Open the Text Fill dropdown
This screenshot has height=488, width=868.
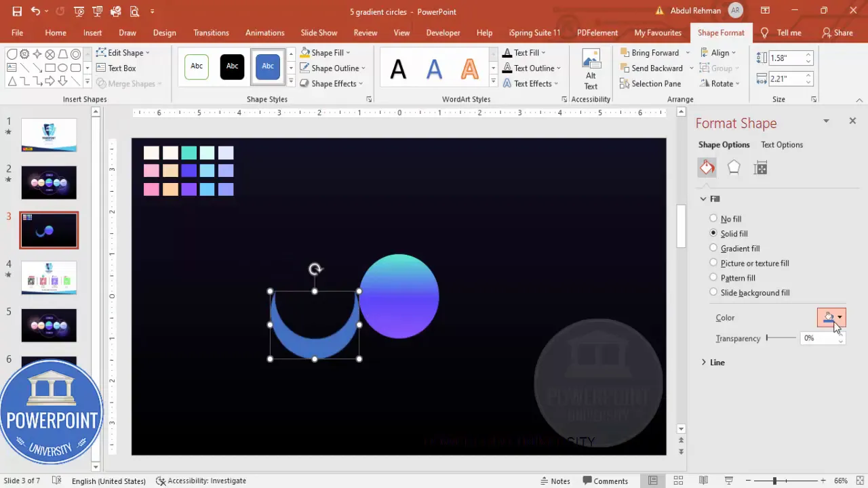pyautogui.click(x=524, y=52)
